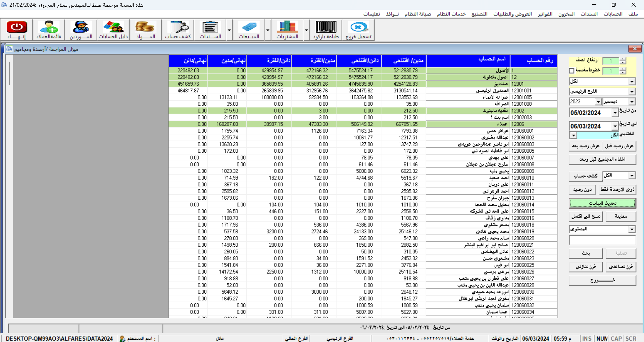Click فرز تصاعدي sort ascending button
The height and width of the screenshot is (342, 644).
621,267
